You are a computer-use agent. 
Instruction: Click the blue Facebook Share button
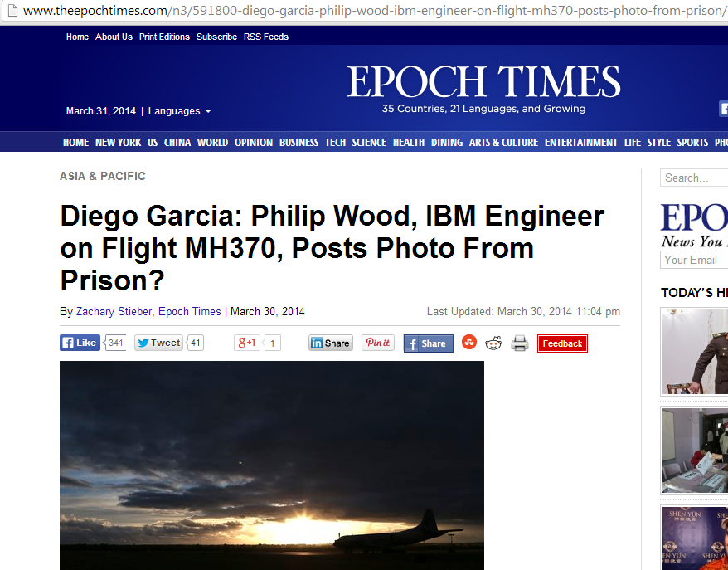(x=428, y=343)
